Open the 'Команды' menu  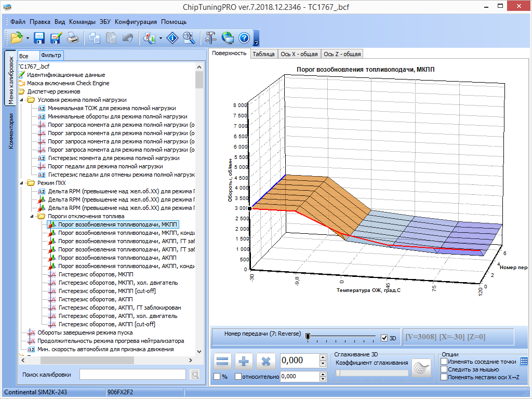pyautogui.click(x=82, y=22)
